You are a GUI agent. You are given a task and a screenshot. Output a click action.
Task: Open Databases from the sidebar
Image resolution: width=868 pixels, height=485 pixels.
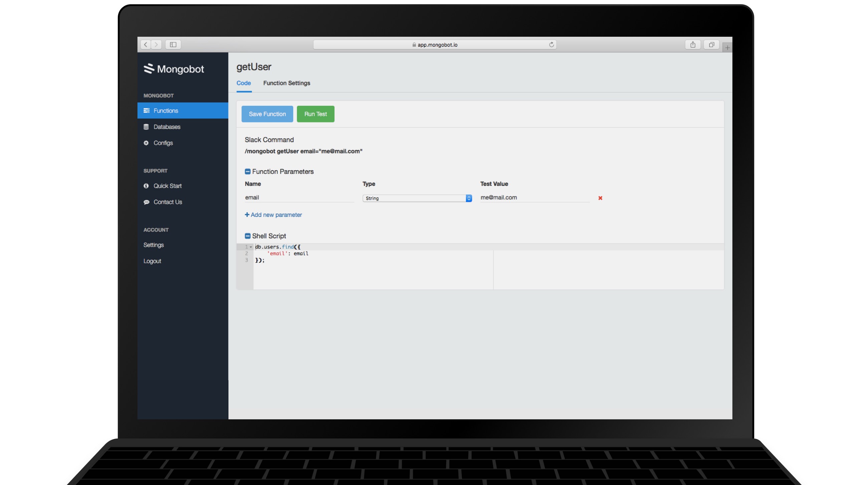(x=167, y=127)
